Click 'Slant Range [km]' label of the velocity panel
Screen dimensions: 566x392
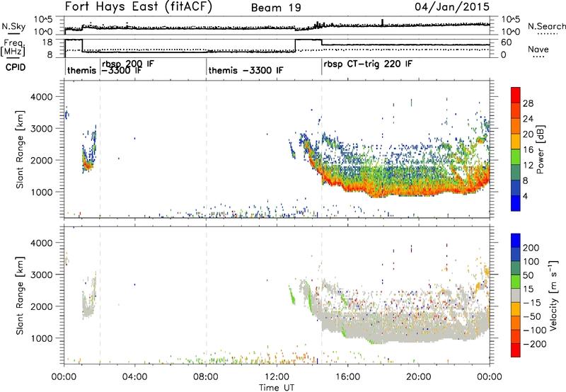pyautogui.click(x=20, y=296)
